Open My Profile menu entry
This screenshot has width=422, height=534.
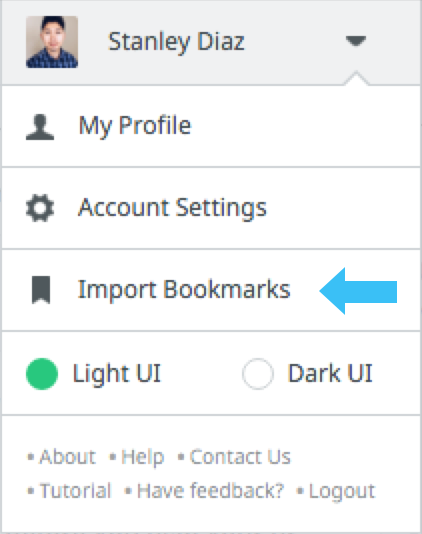click(211, 126)
